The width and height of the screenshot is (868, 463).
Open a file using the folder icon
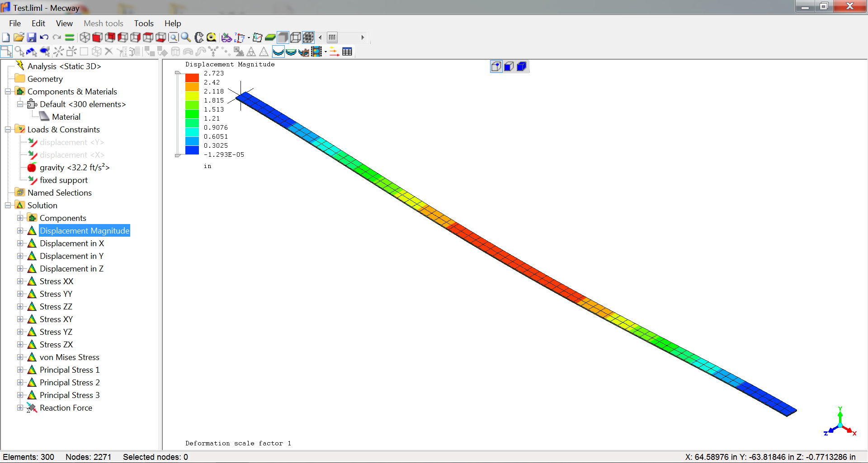pyautogui.click(x=19, y=37)
